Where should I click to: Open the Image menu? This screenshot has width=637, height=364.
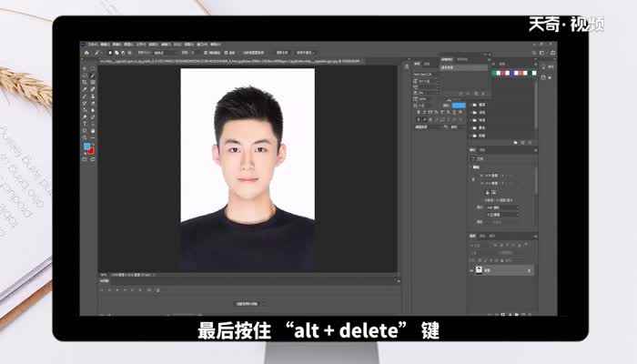pos(117,45)
